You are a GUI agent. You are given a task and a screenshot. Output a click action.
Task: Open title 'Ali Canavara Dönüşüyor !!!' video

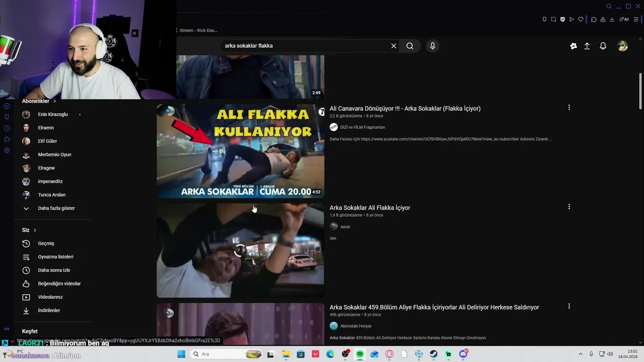(405, 109)
